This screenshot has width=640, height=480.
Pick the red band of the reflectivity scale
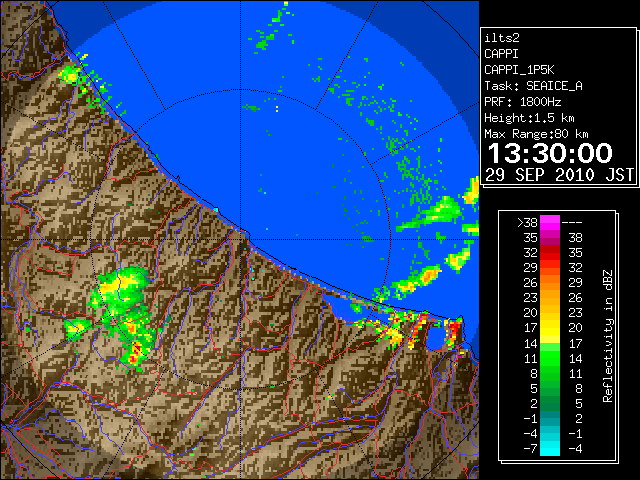coord(550,253)
